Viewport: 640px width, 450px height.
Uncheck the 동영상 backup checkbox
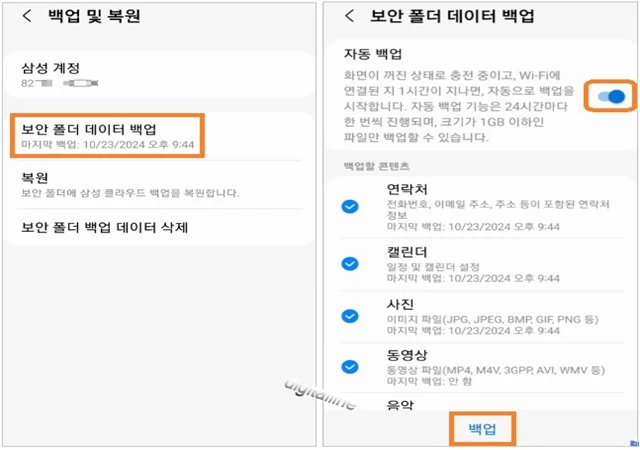click(350, 367)
